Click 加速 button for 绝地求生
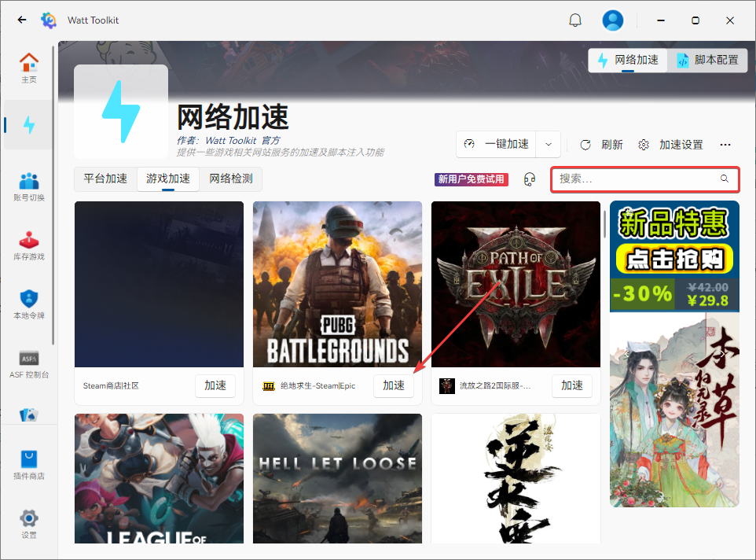 coord(394,385)
